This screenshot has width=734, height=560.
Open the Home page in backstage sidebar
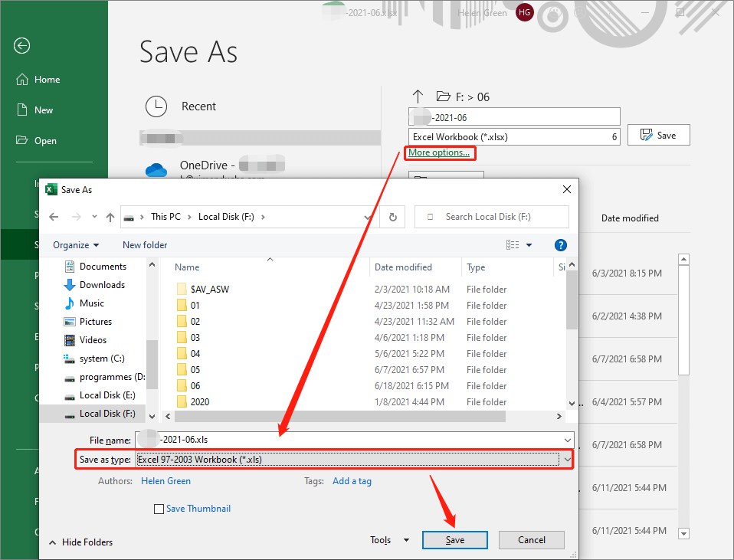point(38,80)
